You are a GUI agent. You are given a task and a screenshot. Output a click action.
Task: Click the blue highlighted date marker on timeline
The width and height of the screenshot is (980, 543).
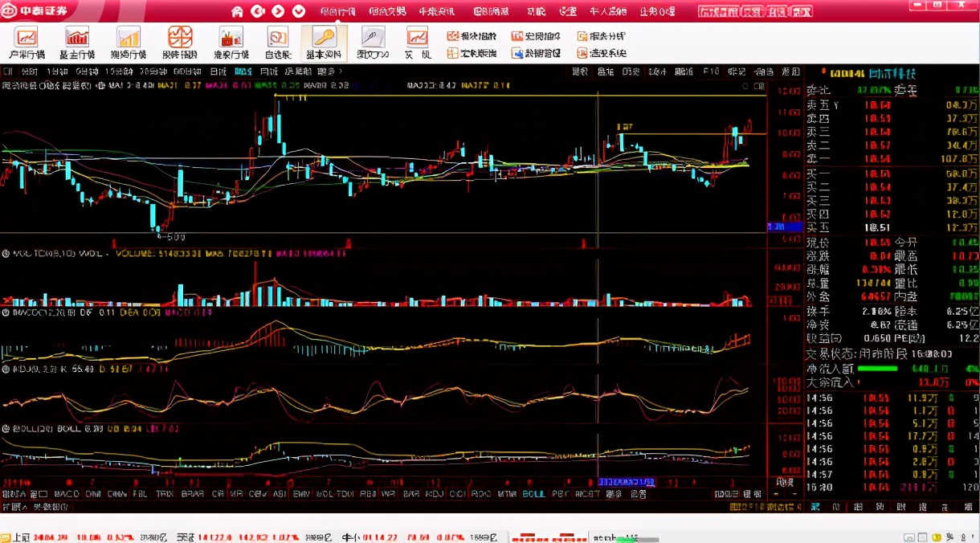coord(627,482)
